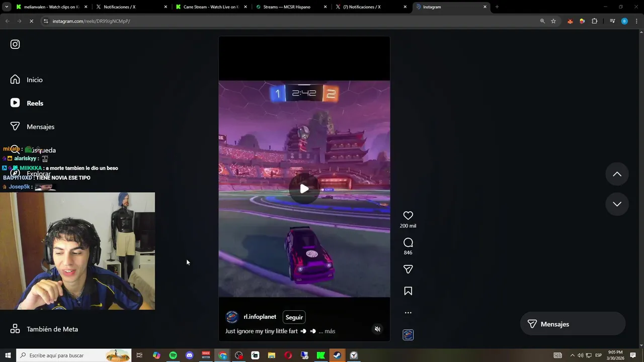Screen dimensions: 644x362
Task: Open the media controls icon in toolbar
Action: click(612, 21)
